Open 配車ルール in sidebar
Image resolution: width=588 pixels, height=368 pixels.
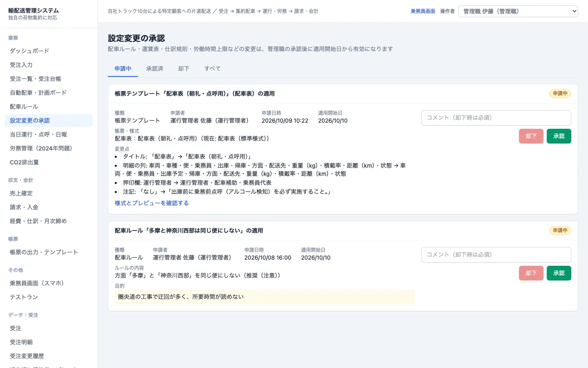click(49, 107)
